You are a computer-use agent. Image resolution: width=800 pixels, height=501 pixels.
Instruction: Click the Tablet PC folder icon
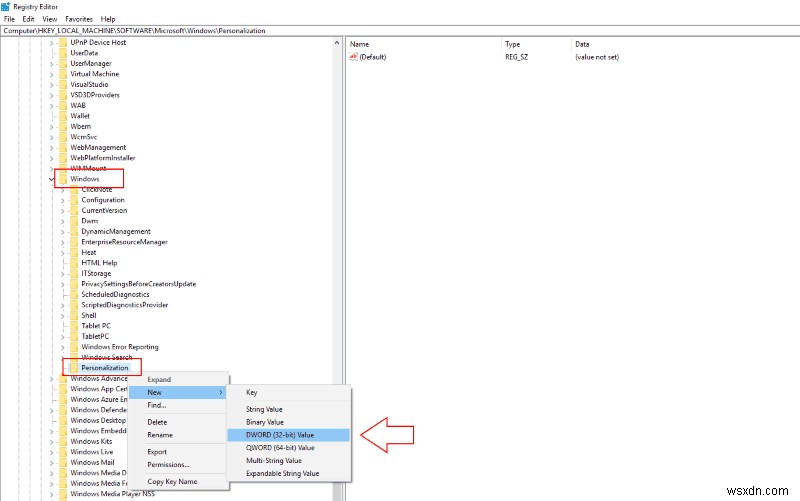(x=74, y=326)
